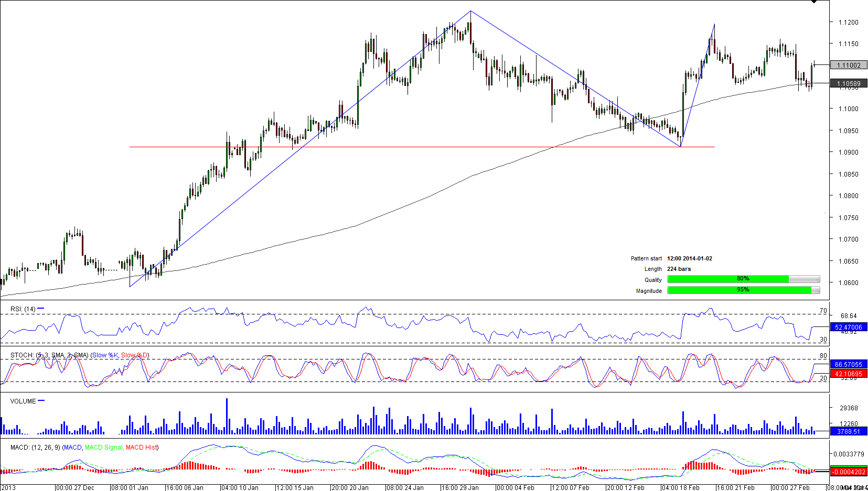Click the black diamond marker at top right
868x491 pixels.
pyautogui.click(x=814, y=2)
